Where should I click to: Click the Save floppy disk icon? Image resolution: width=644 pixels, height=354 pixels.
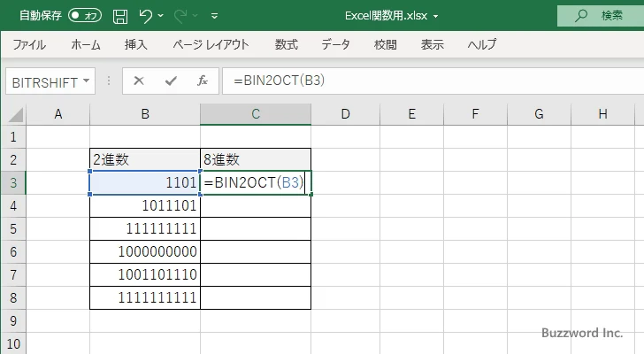120,16
